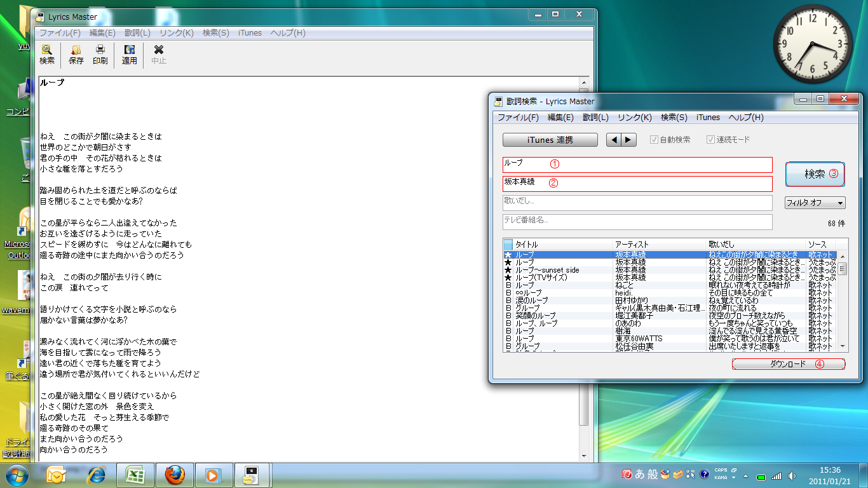Click the title field containing ループ
The image size is (868, 488).
pos(637,165)
